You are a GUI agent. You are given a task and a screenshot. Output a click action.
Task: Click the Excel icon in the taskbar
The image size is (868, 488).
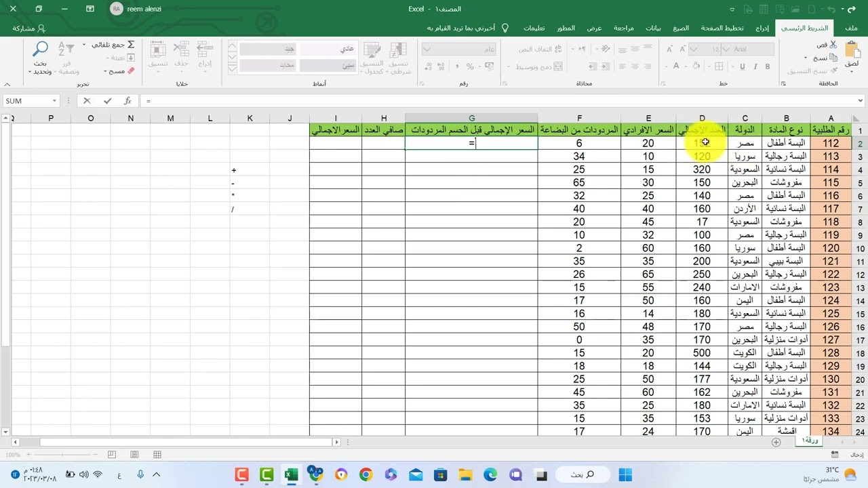coord(291,475)
